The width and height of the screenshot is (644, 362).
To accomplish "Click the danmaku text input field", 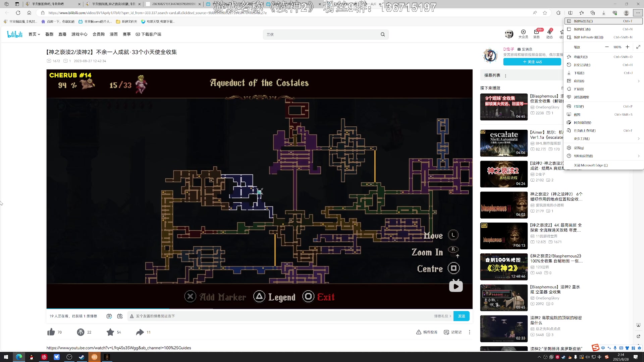I will pos(282,316).
